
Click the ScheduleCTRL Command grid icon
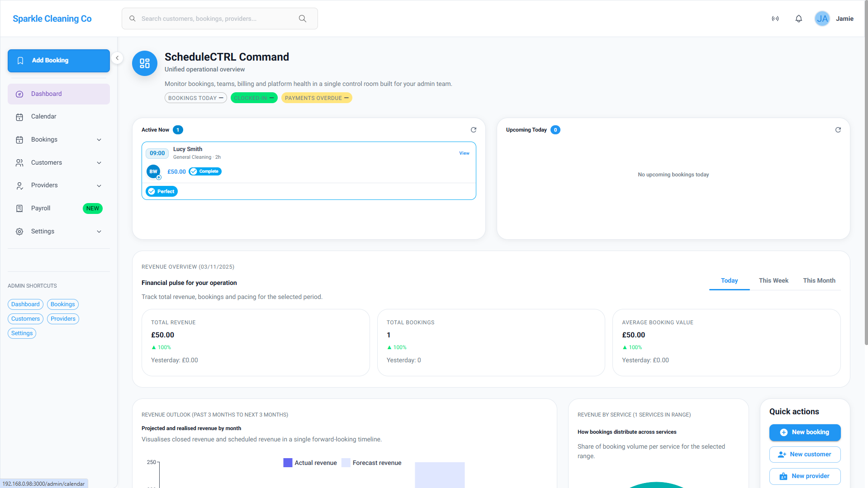pos(145,63)
